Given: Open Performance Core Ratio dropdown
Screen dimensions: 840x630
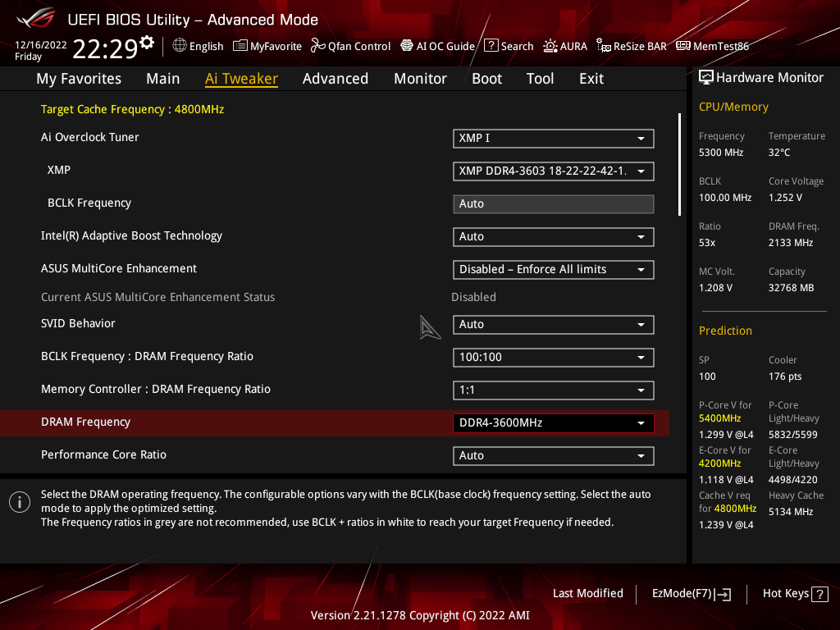Looking at the screenshot, I should pos(554,456).
